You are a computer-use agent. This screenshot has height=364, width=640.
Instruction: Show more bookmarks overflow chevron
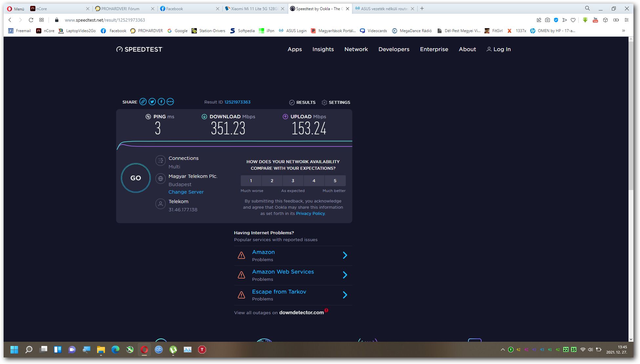(x=624, y=30)
